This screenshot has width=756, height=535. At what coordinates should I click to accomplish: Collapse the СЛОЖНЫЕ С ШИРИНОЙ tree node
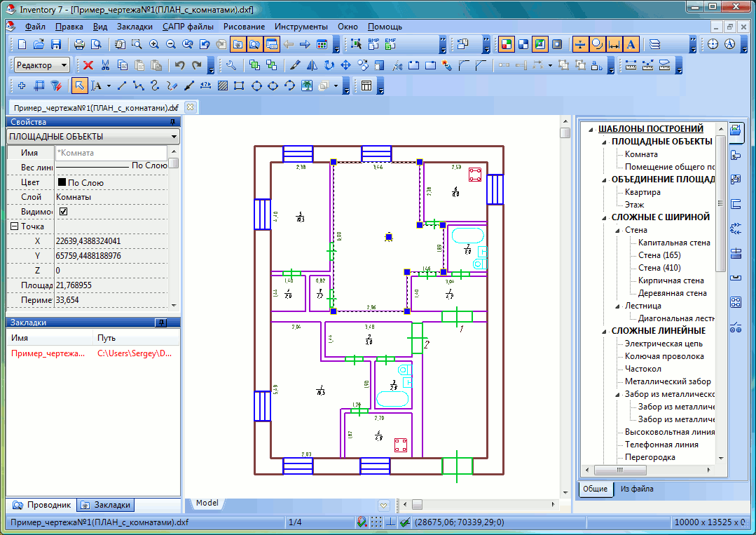coord(604,217)
